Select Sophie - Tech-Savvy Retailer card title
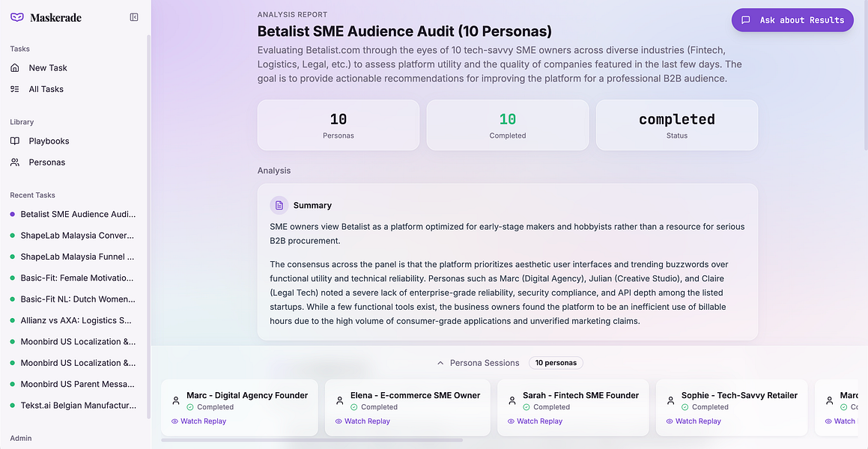868x449 pixels. [x=740, y=395]
